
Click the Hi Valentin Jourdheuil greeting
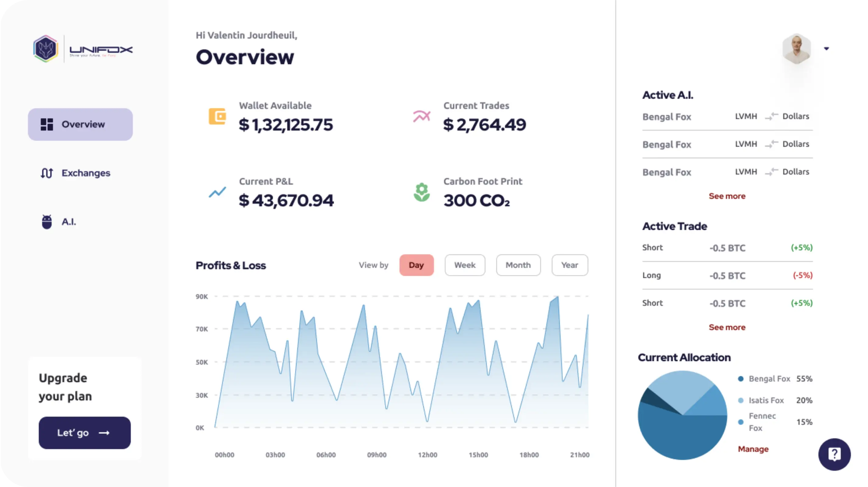click(246, 35)
